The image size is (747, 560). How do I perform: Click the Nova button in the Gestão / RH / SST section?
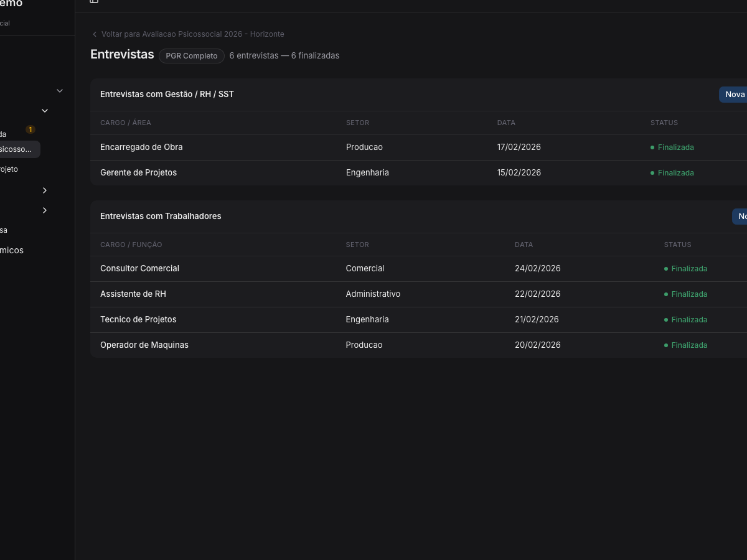[x=733, y=95]
